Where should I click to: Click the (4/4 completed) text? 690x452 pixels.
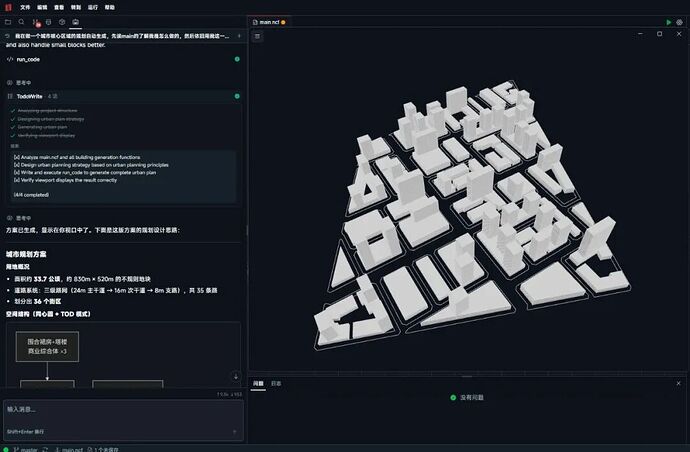tap(31, 195)
